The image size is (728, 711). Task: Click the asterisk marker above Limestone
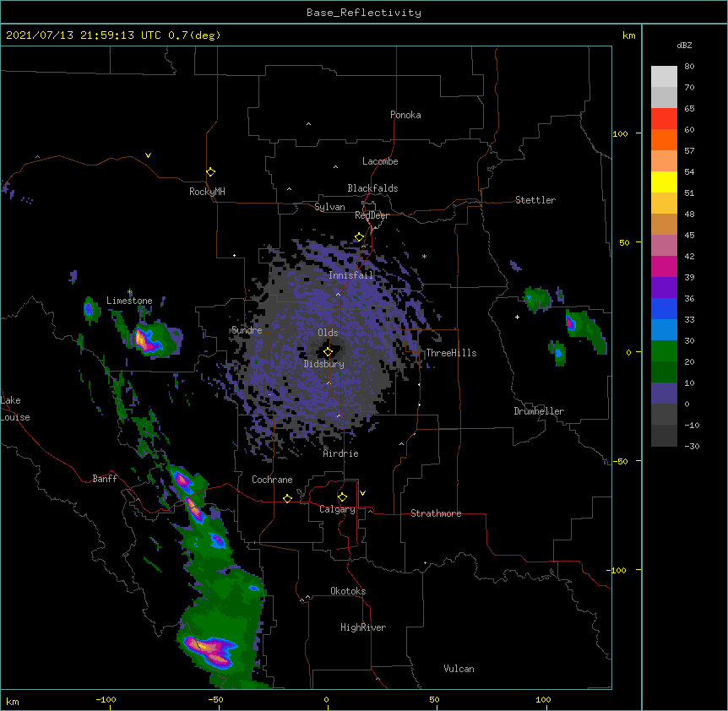click(129, 292)
